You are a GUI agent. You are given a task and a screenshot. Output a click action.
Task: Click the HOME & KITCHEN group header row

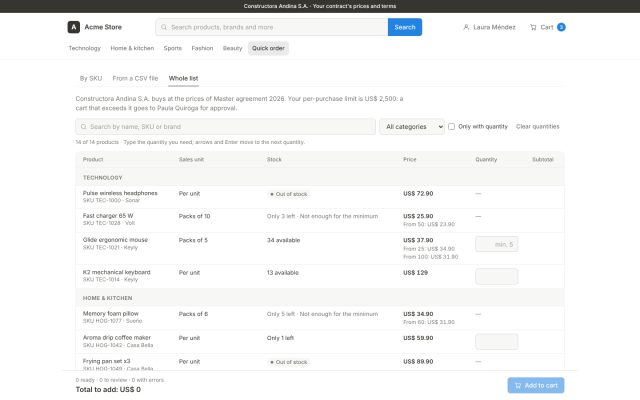(x=320, y=298)
